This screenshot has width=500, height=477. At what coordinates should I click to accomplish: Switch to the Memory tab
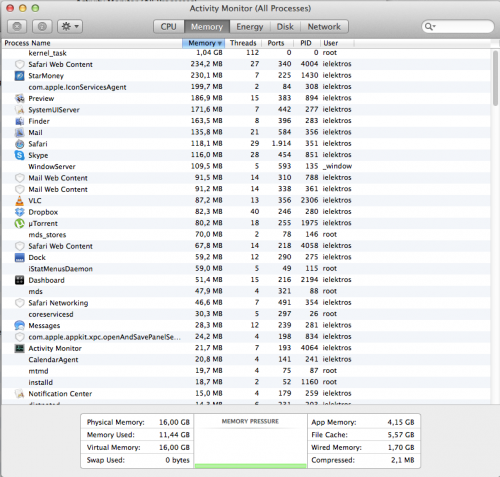pyautogui.click(x=207, y=27)
